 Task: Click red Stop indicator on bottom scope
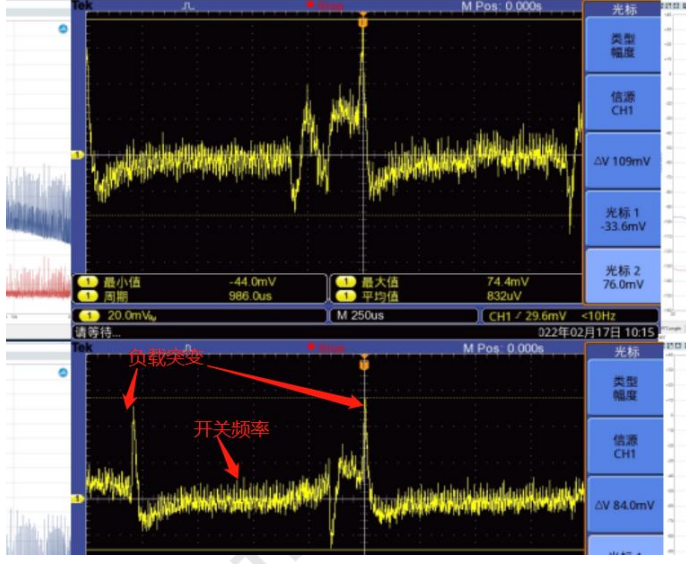(x=326, y=348)
